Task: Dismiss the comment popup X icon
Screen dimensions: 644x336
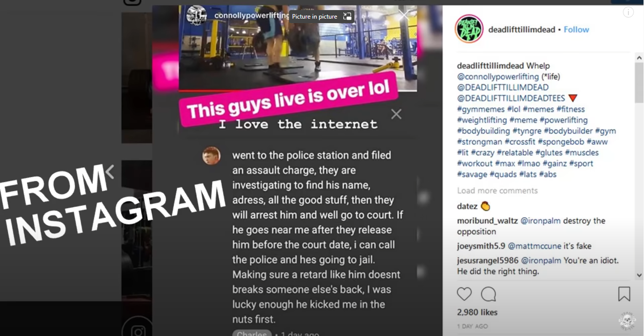Action: [396, 114]
